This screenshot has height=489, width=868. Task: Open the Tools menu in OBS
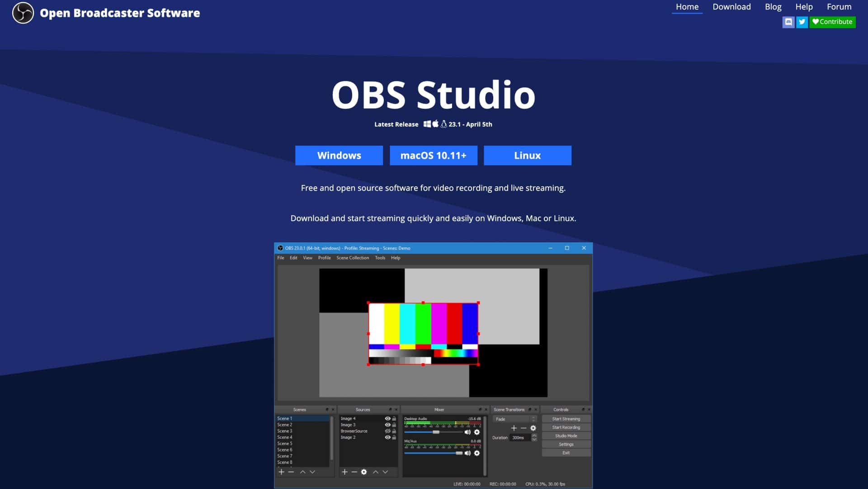click(380, 258)
